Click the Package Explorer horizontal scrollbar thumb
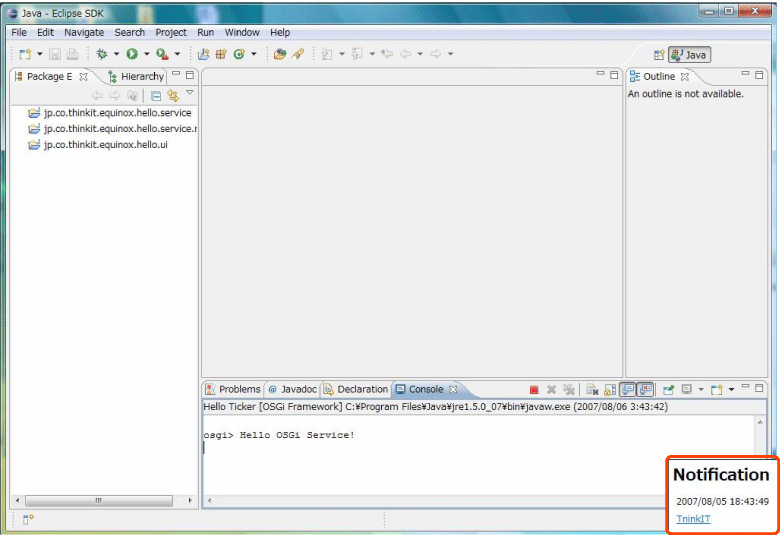The width and height of the screenshot is (780, 535). tap(98, 500)
